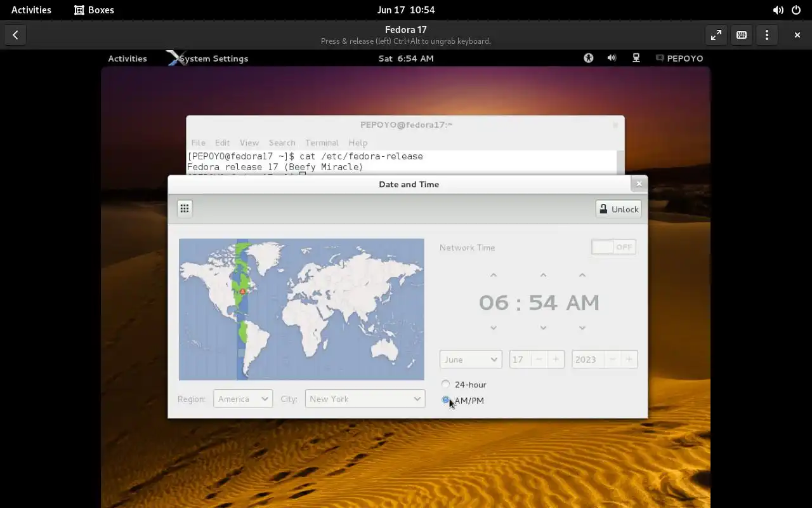Open the terminal View menu
Viewport: 812px width, 508px height.
[249, 143]
